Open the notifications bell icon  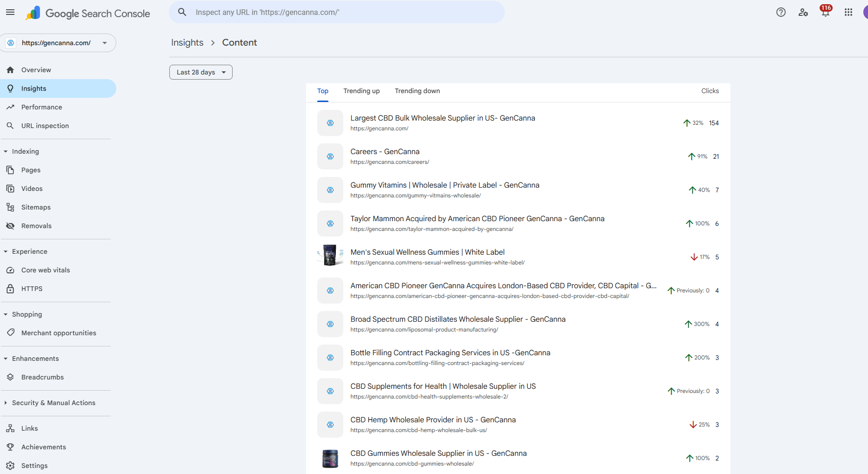825,13
